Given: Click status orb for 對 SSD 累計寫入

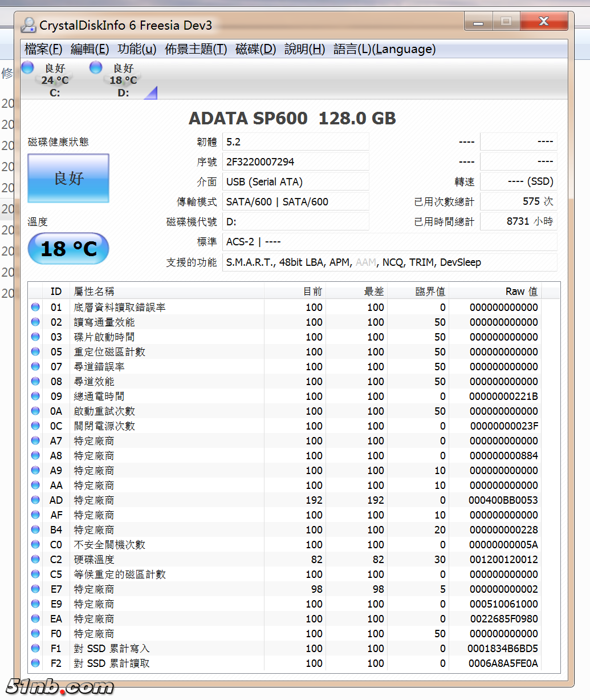Looking at the screenshot, I should [35, 649].
